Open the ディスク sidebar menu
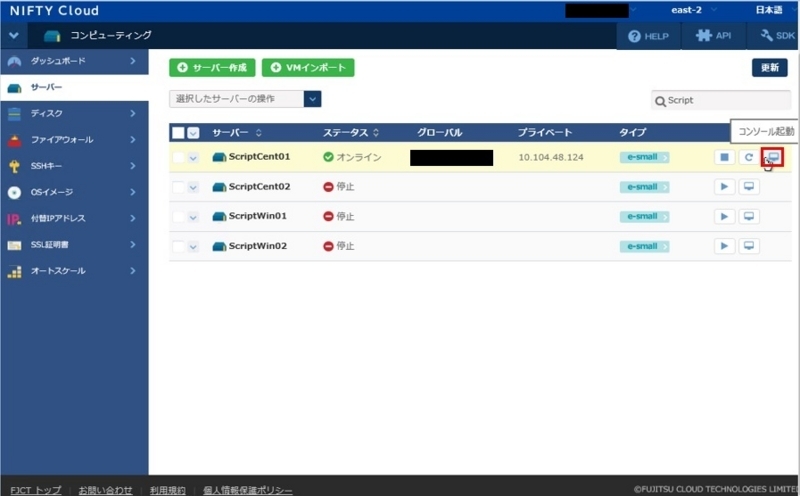The width and height of the screenshot is (800, 496). coord(74,113)
